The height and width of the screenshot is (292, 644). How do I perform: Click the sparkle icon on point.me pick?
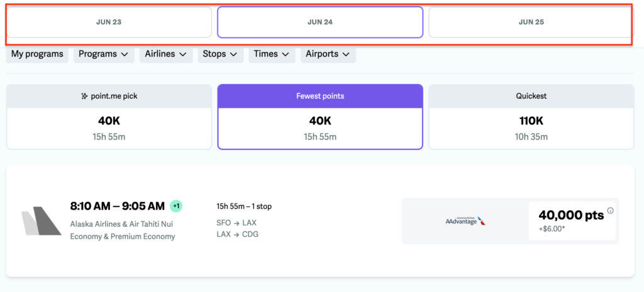[84, 96]
